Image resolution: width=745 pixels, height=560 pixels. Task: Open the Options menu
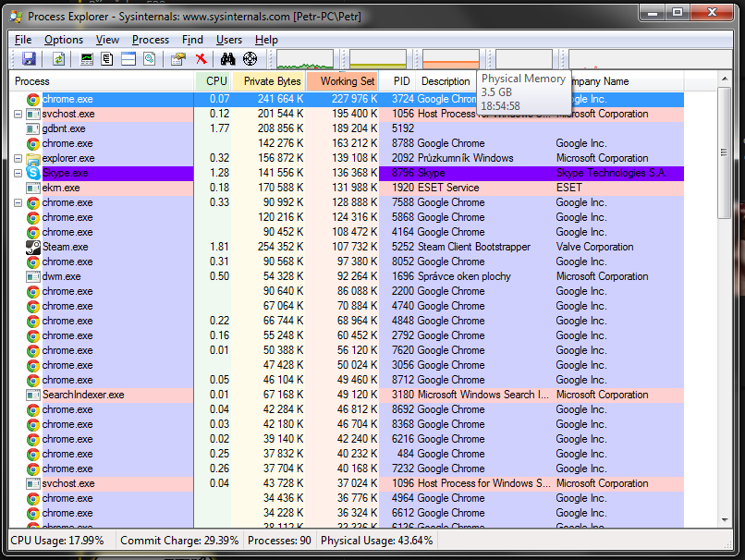tap(63, 40)
